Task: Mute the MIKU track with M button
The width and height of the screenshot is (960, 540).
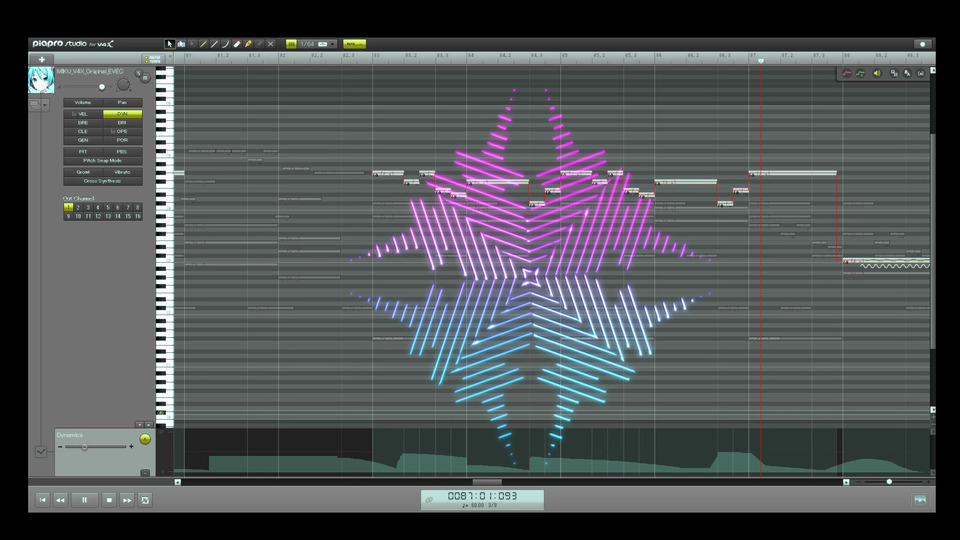Action: pyautogui.click(x=146, y=78)
